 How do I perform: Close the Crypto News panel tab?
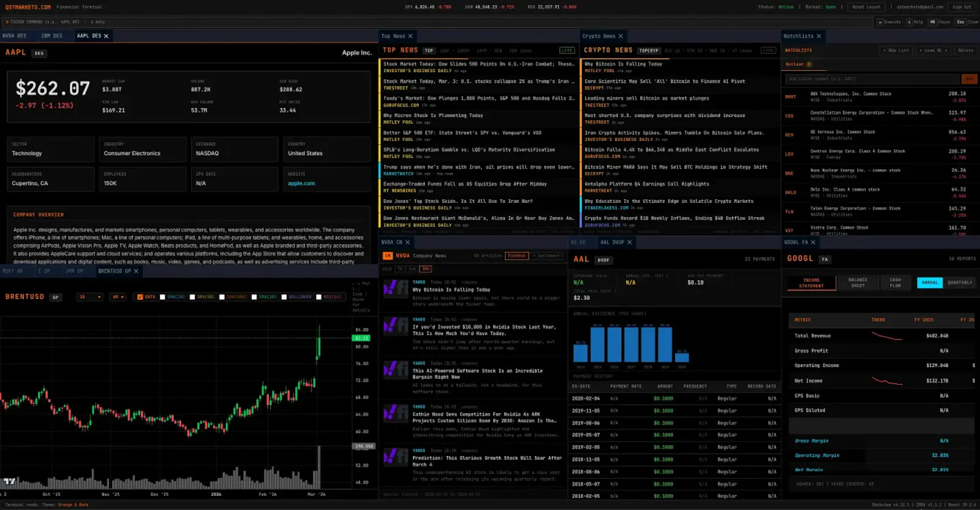click(620, 36)
